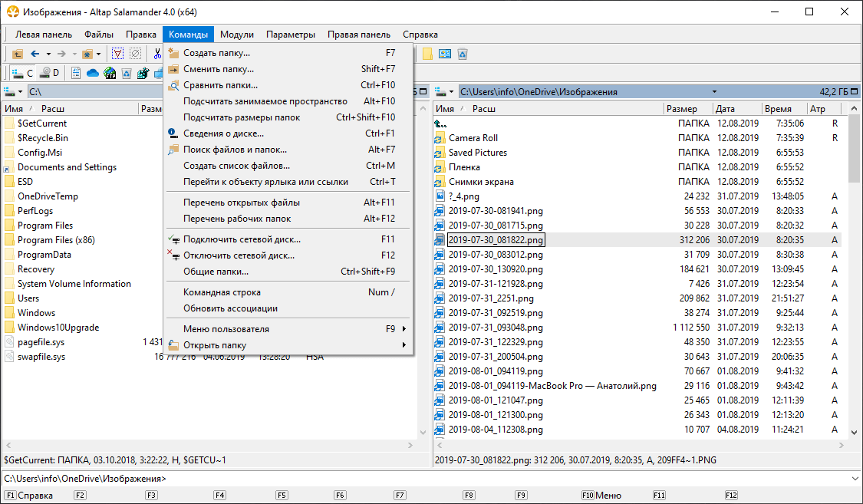Select pagefile.sys in left panel
The image size is (863, 504).
(x=41, y=341)
